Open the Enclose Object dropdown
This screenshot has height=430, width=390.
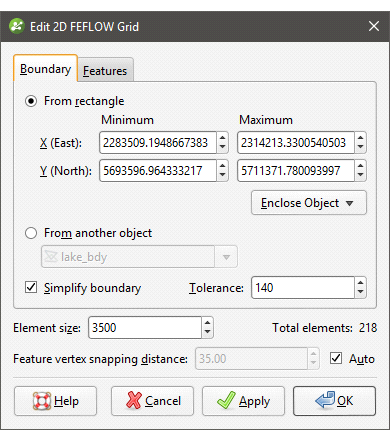click(309, 203)
